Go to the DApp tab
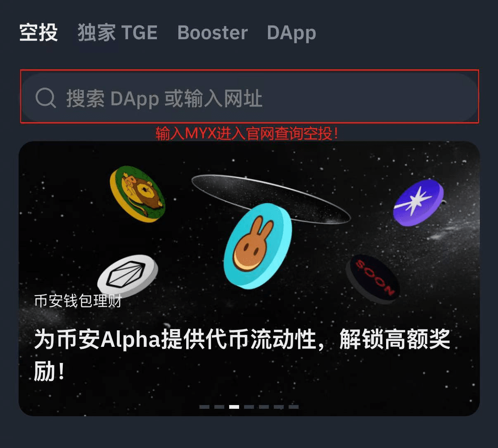 tap(292, 33)
